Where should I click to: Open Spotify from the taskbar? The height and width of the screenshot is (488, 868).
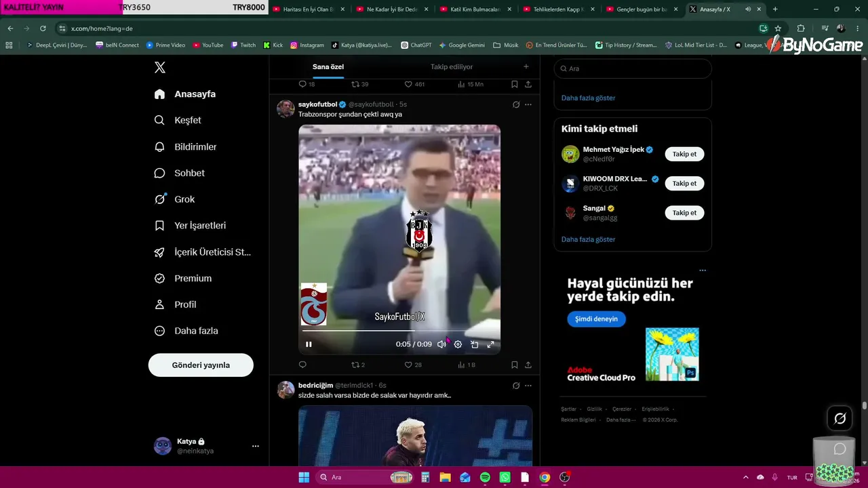485,477
